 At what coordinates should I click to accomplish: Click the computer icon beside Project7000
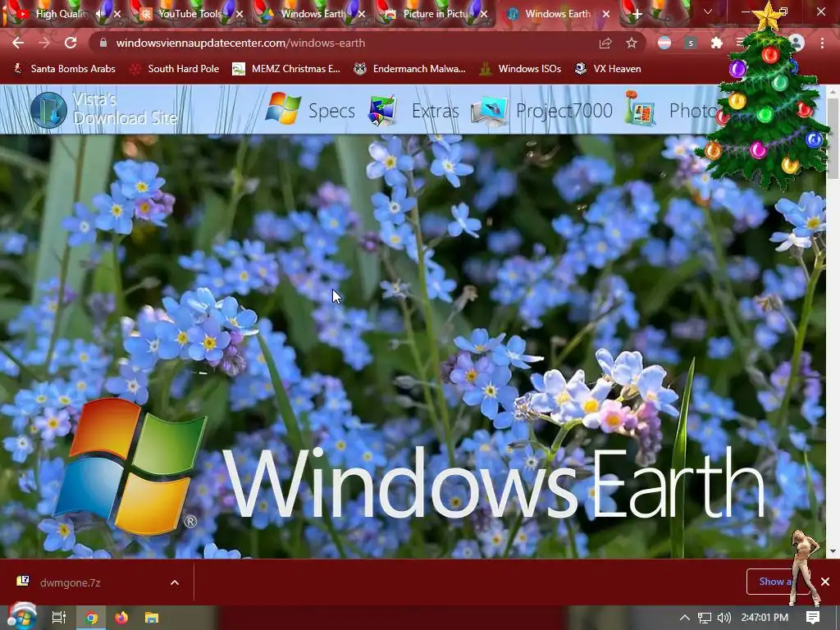click(489, 112)
